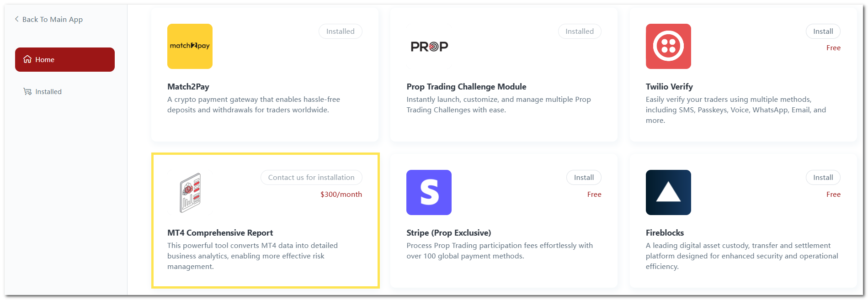Open the Home sidebar menu item

pyautogui.click(x=65, y=59)
